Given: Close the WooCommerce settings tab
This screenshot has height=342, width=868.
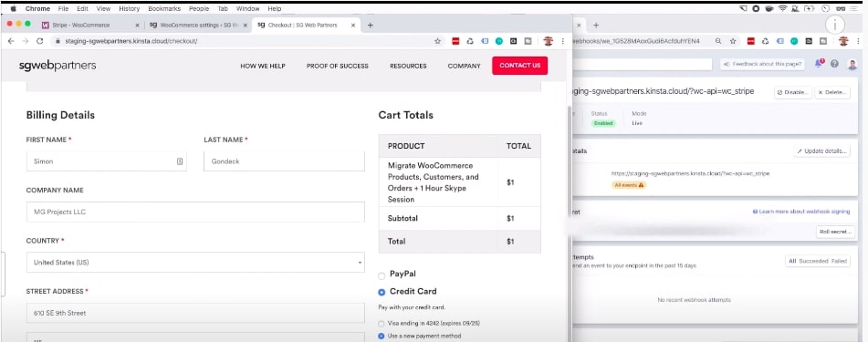Looking at the screenshot, I should tap(246, 26).
